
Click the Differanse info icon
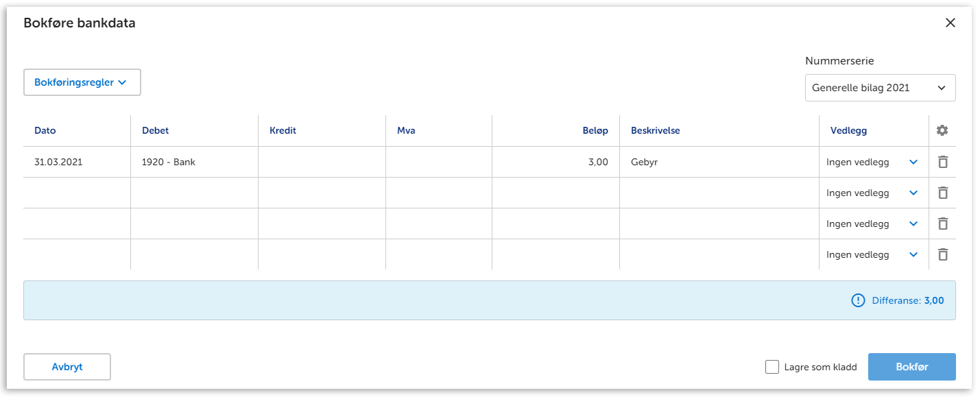tap(858, 300)
